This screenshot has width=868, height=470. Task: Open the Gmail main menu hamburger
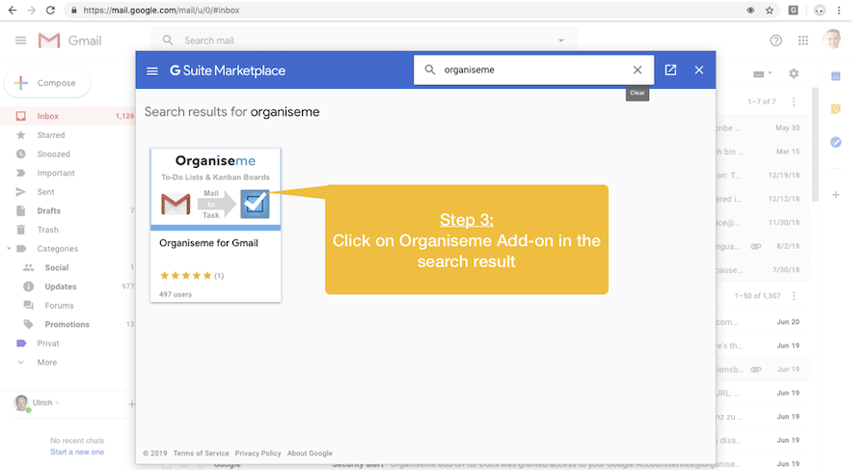pos(20,41)
